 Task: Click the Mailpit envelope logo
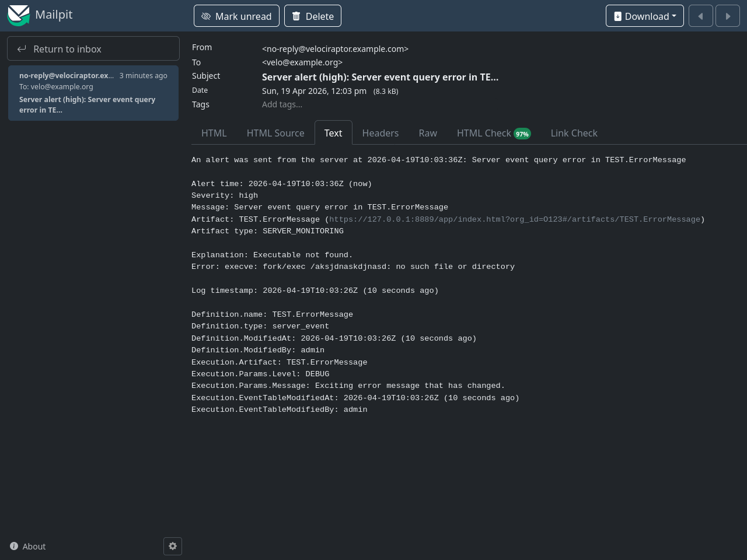(x=18, y=15)
